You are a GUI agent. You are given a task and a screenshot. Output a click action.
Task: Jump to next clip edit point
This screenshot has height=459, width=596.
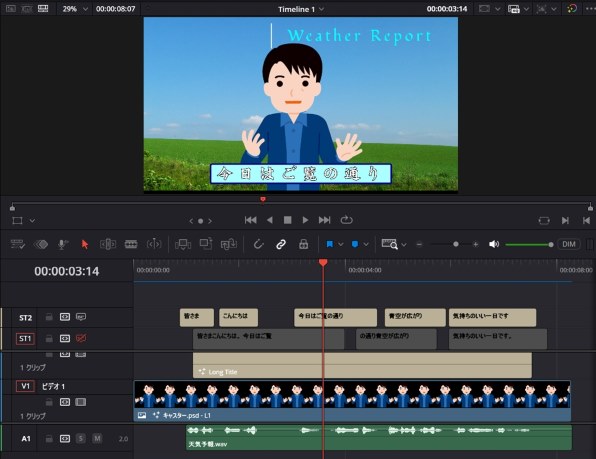click(x=565, y=220)
